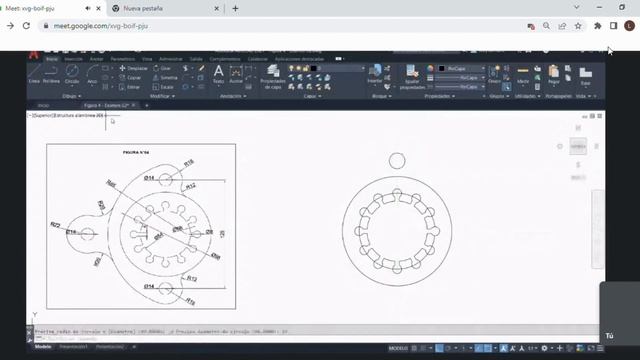The width and height of the screenshot is (640, 360).
Task: Bookmark this page with the star
Action: pos(578,26)
